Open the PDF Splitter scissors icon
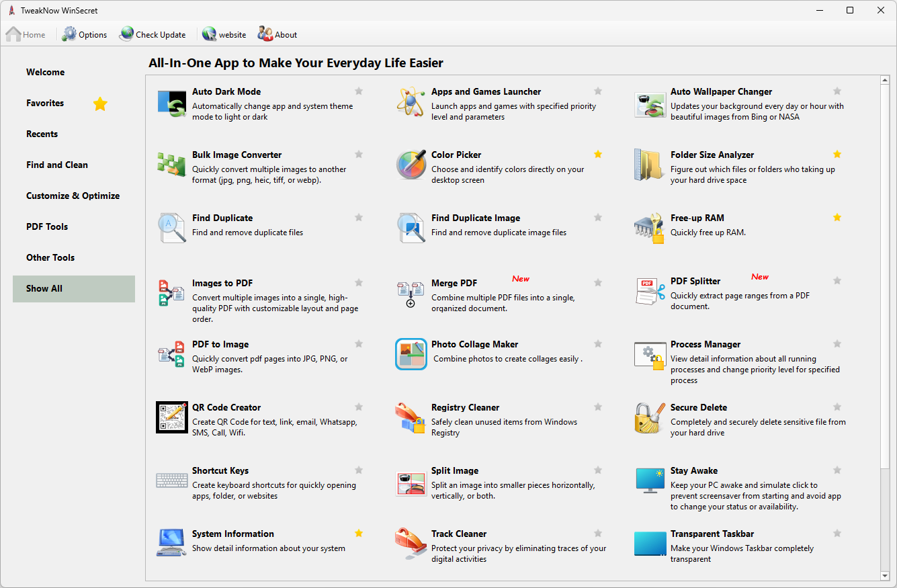Viewport: 897px width, 588px height. point(650,292)
